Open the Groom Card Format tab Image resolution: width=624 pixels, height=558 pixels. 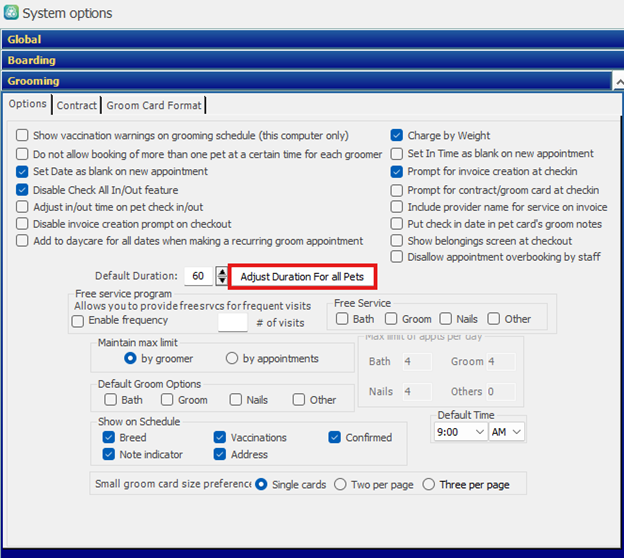154,105
